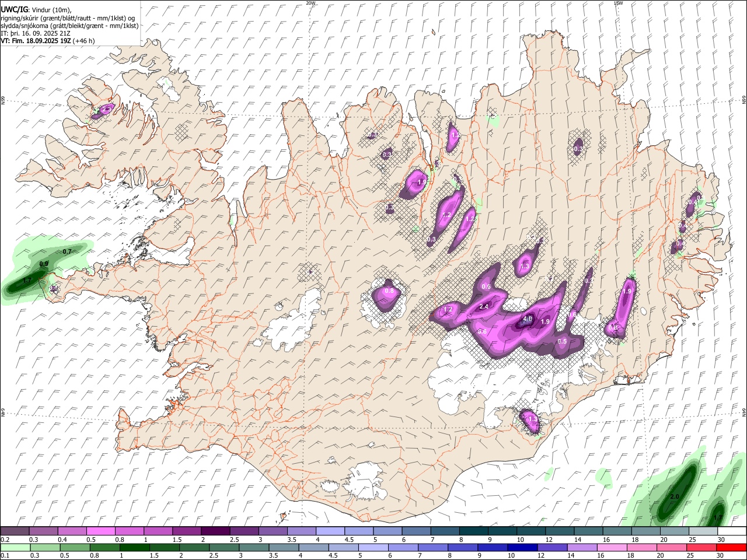The image size is (747, 560).
Task: Click the "IT: þri. 16. 09. 2025 21Z" line
Action: [x=35, y=33]
